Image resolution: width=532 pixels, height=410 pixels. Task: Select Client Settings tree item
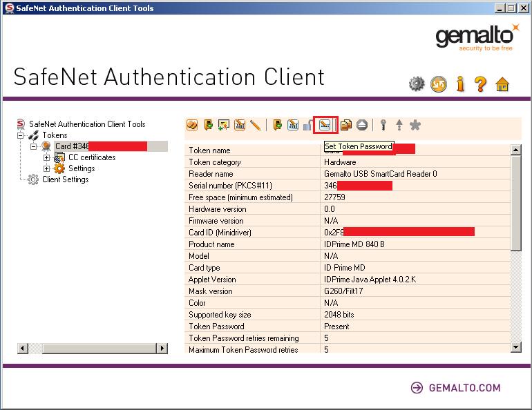65,179
